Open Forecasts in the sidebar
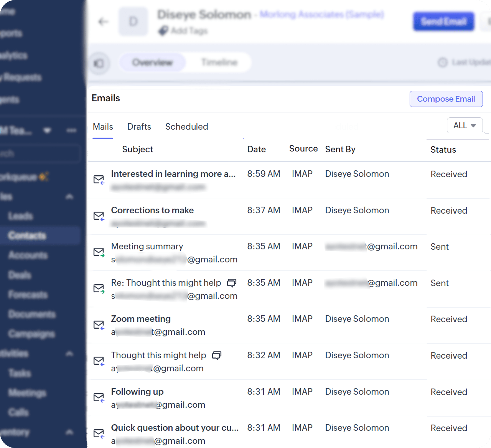The height and width of the screenshot is (448, 491). pyautogui.click(x=28, y=295)
